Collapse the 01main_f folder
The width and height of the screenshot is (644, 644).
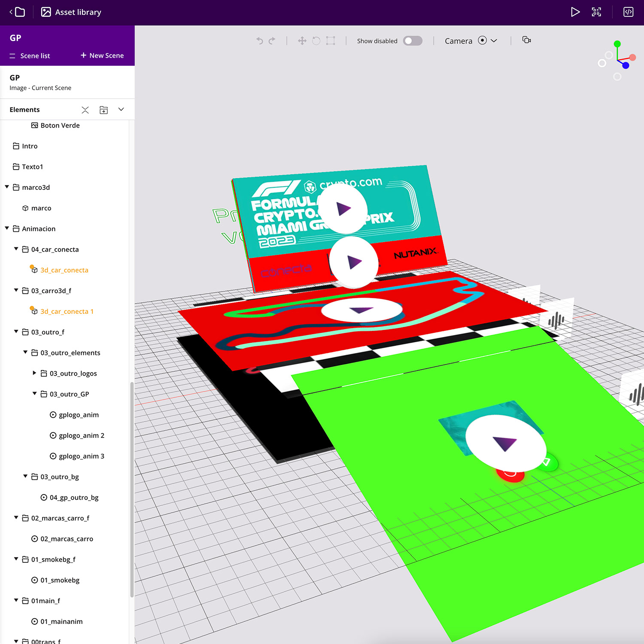point(16,600)
